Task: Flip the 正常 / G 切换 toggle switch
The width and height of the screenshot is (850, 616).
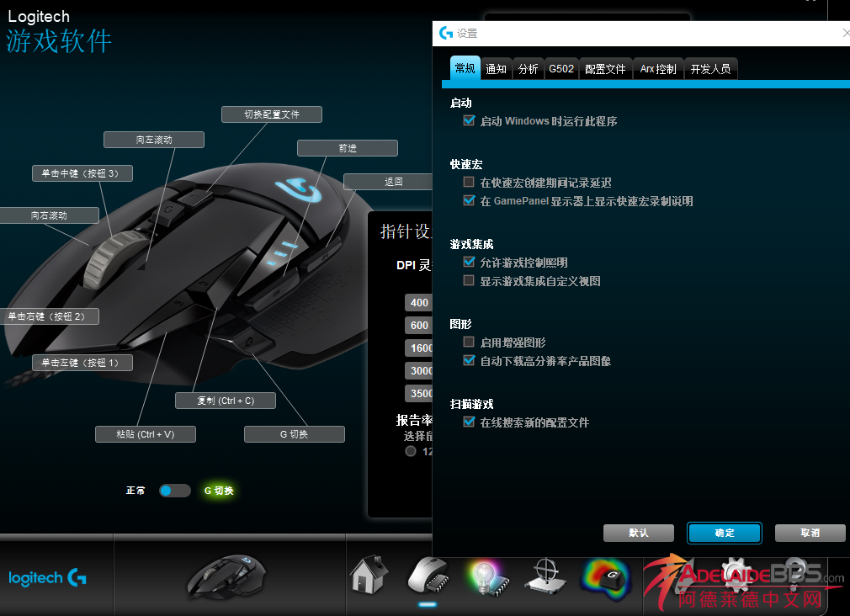Action: tap(174, 489)
